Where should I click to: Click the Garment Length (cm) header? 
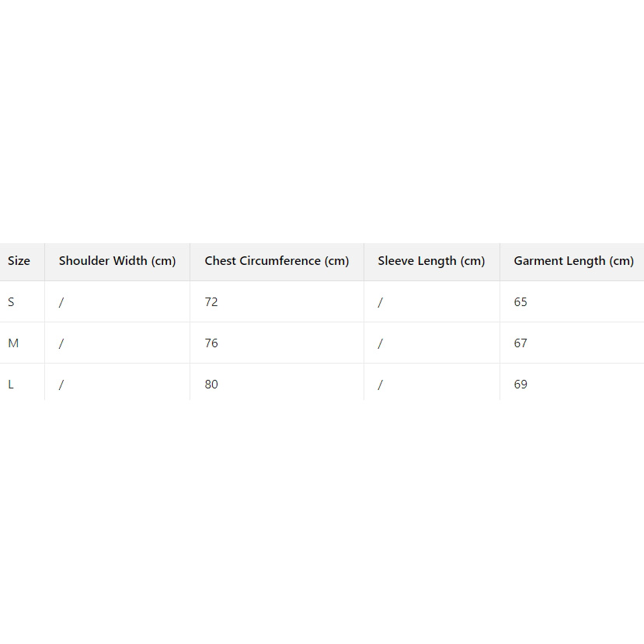(573, 261)
